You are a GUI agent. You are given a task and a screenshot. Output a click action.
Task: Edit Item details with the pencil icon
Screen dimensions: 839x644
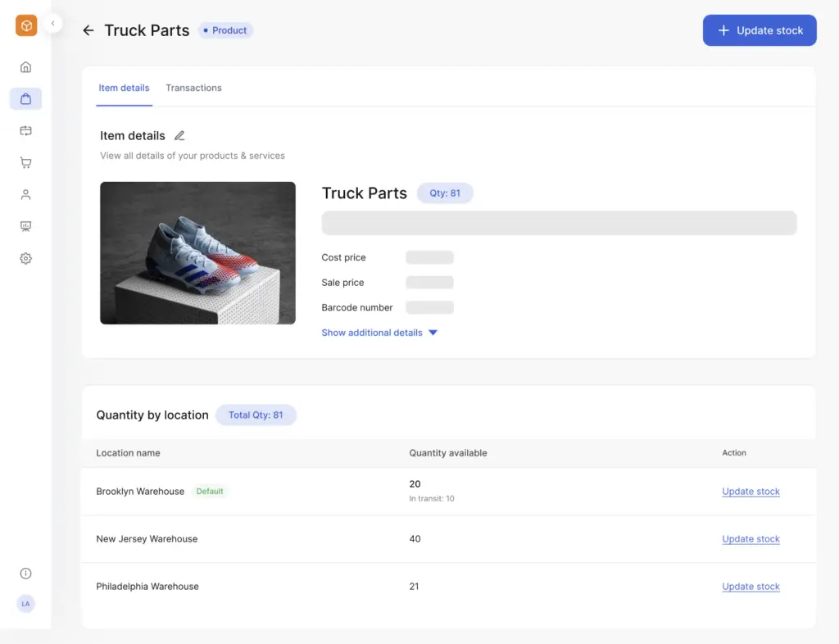point(179,135)
